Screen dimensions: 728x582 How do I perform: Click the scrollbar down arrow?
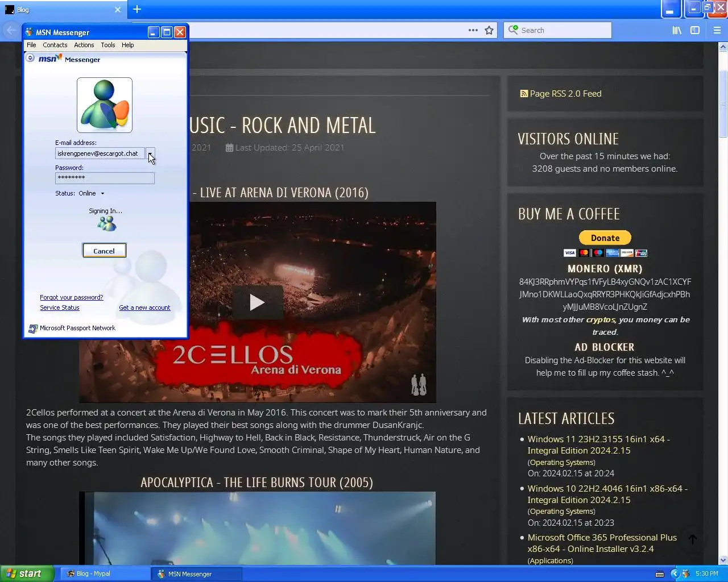click(723, 560)
